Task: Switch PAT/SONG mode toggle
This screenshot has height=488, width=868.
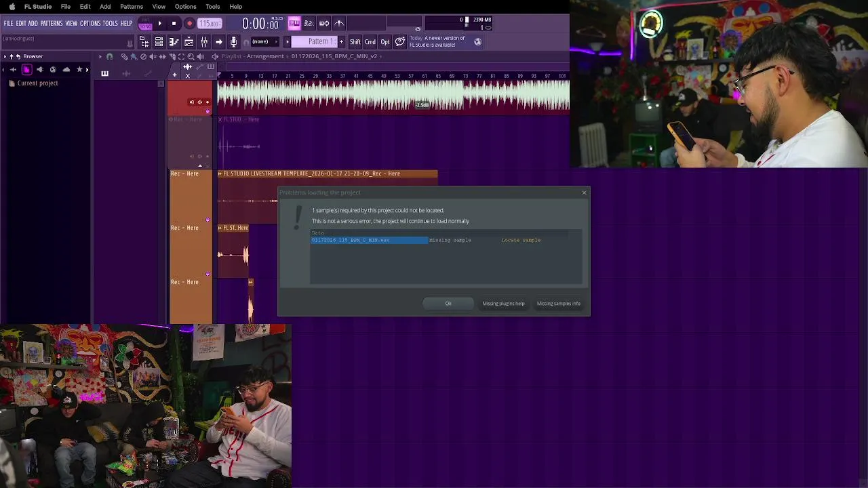Action: coord(145,24)
